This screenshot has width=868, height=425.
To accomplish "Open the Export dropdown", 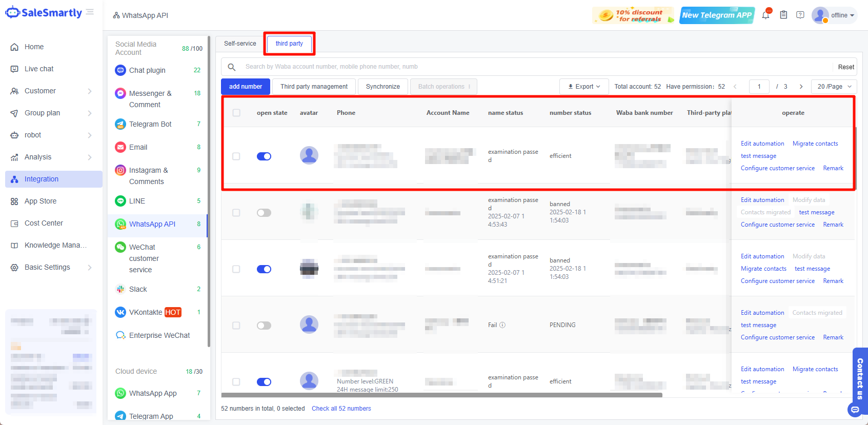I will 584,87.
